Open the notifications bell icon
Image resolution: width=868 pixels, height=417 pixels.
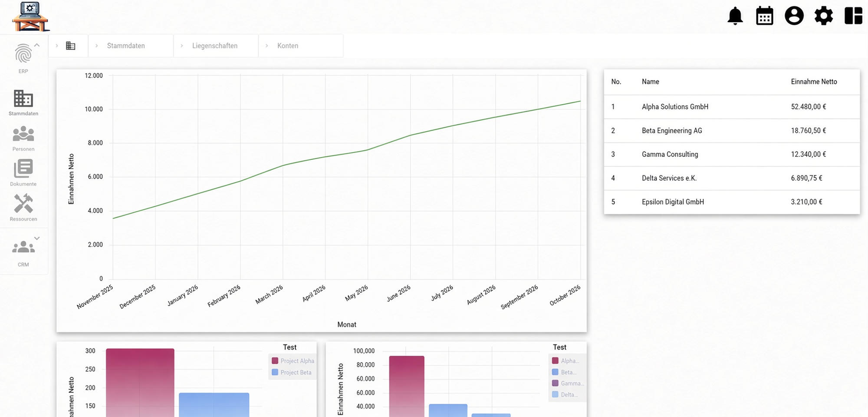click(735, 16)
